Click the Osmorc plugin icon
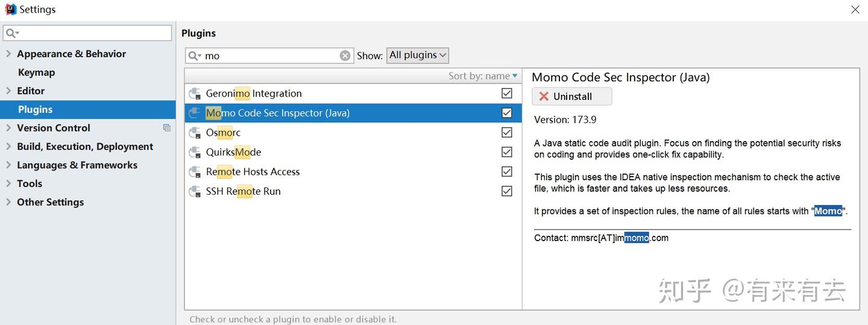 [x=195, y=133]
